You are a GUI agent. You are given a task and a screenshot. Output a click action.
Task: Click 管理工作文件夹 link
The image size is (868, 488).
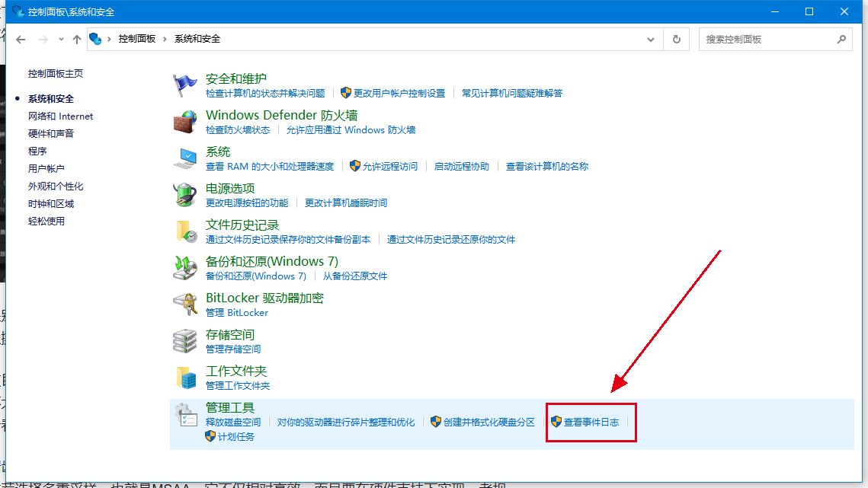[x=238, y=386]
